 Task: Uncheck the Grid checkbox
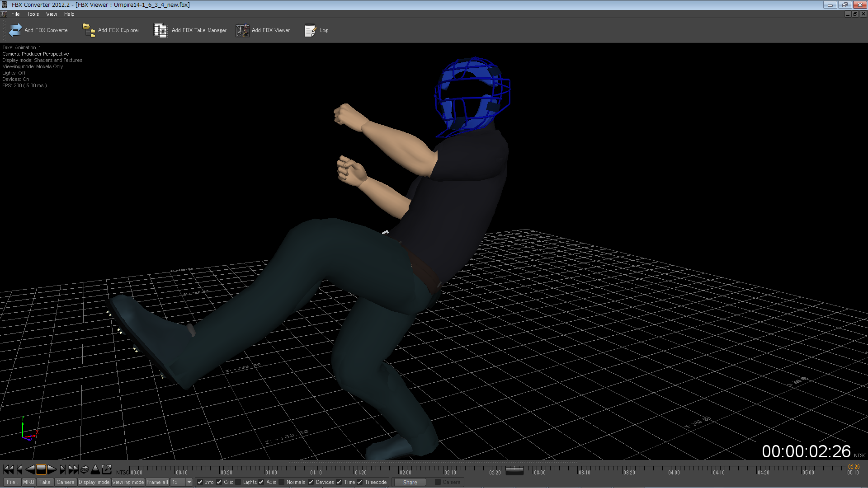coord(219,482)
